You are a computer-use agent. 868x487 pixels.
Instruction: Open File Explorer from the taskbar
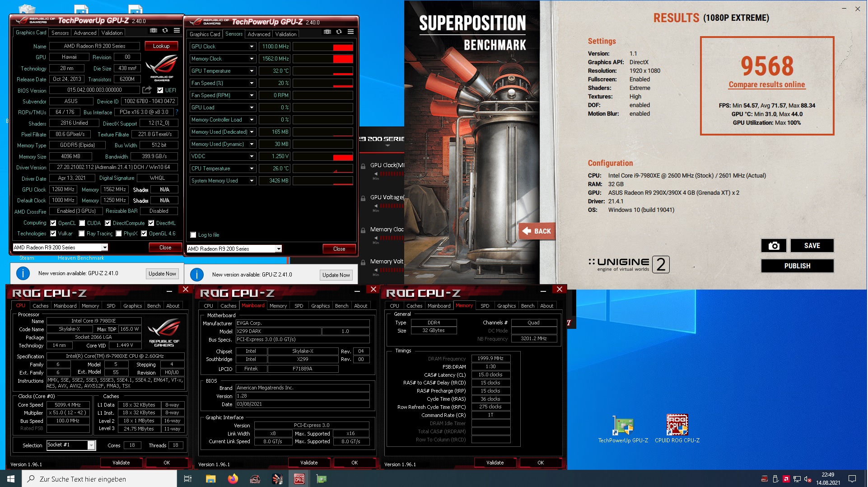[210, 479]
